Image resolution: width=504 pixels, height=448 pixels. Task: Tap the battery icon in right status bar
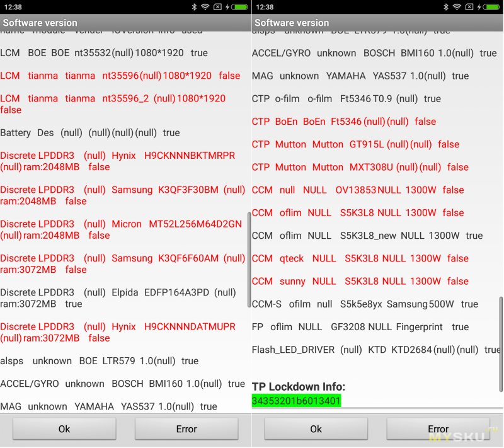tap(491, 7)
